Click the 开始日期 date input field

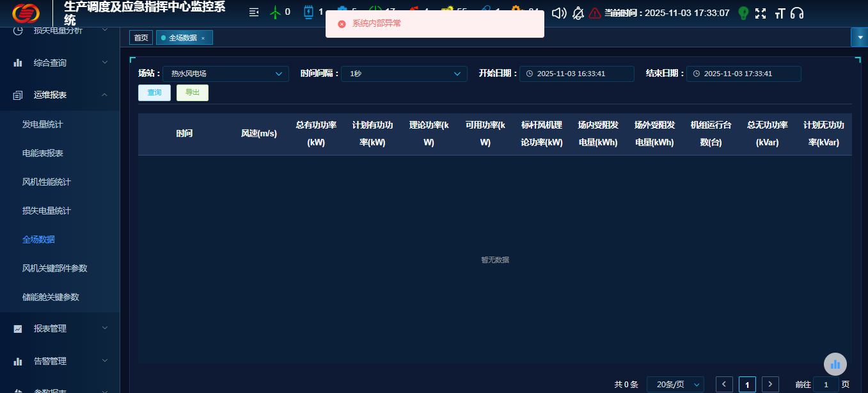576,74
